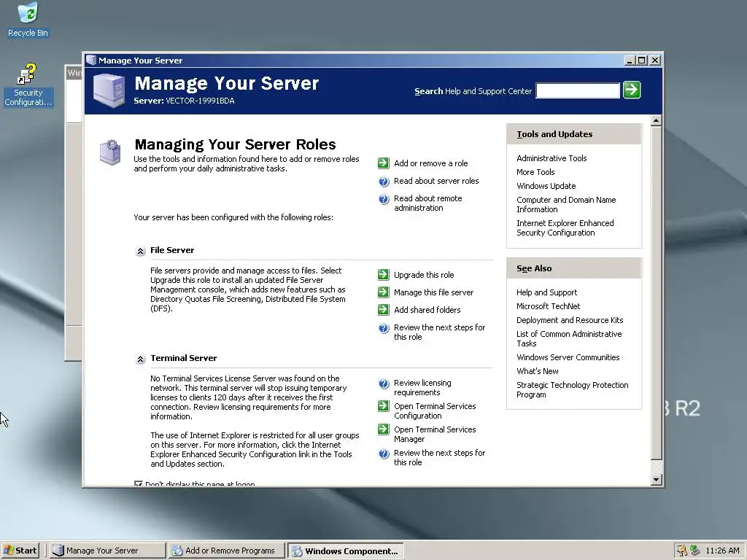Open Computer and Domain Name Information link
Viewport: 747px width, 560px height.
(566, 204)
